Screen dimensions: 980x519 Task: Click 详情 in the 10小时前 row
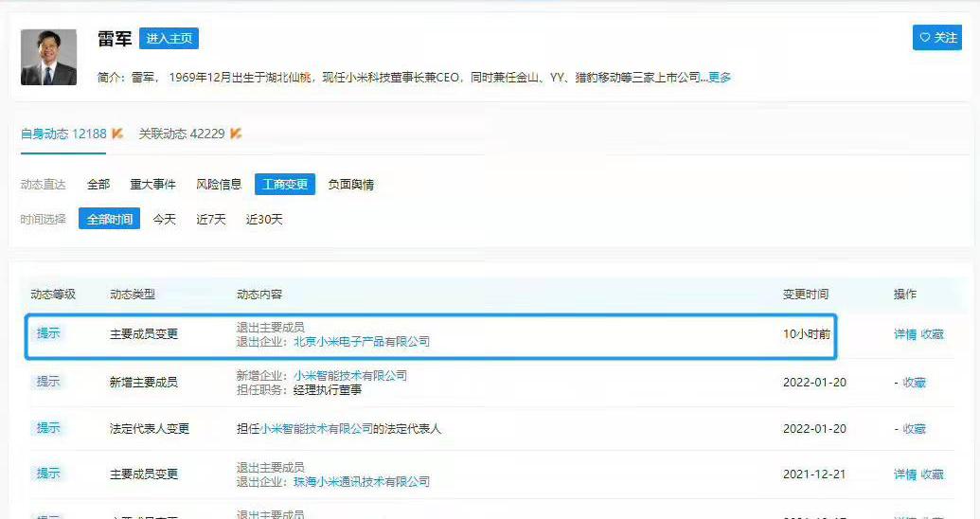pyautogui.click(x=905, y=334)
